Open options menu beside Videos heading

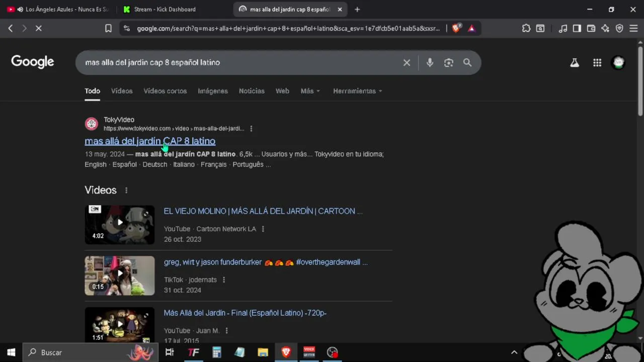click(x=126, y=190)
